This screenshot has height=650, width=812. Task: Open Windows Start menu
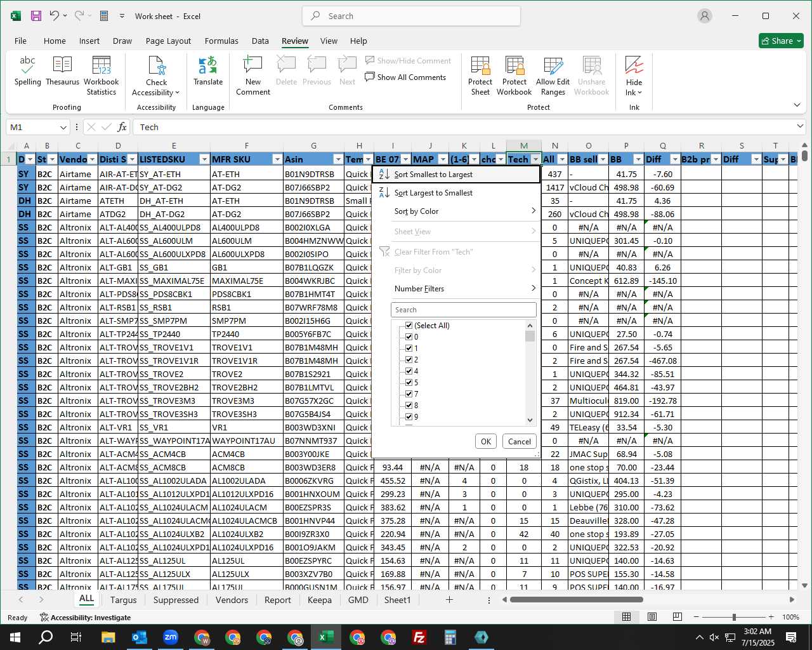click(15, 637)
